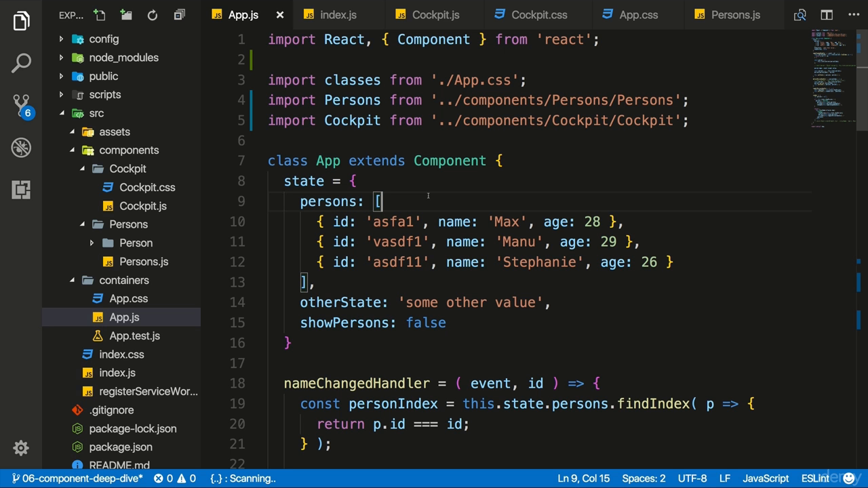
Task: Change end of line sequence LF
Action: (724, 479)
